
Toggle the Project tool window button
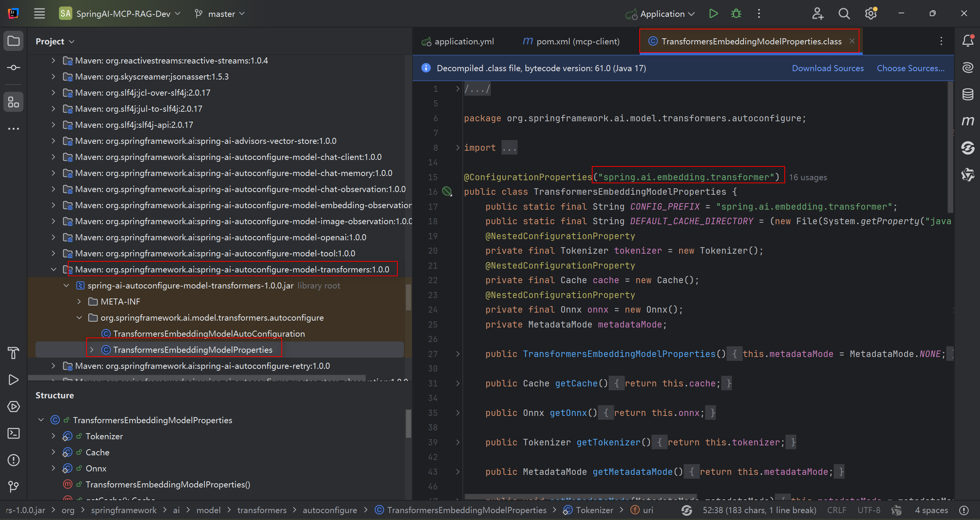coord(13,41)
